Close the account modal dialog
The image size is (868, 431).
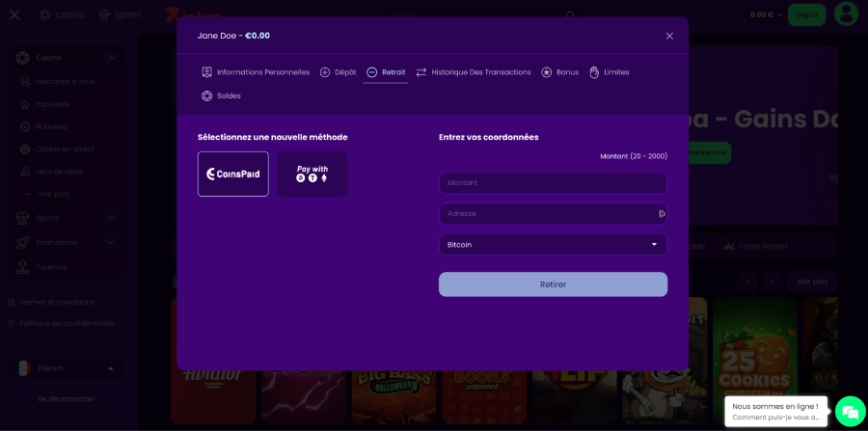click(669, 36)
